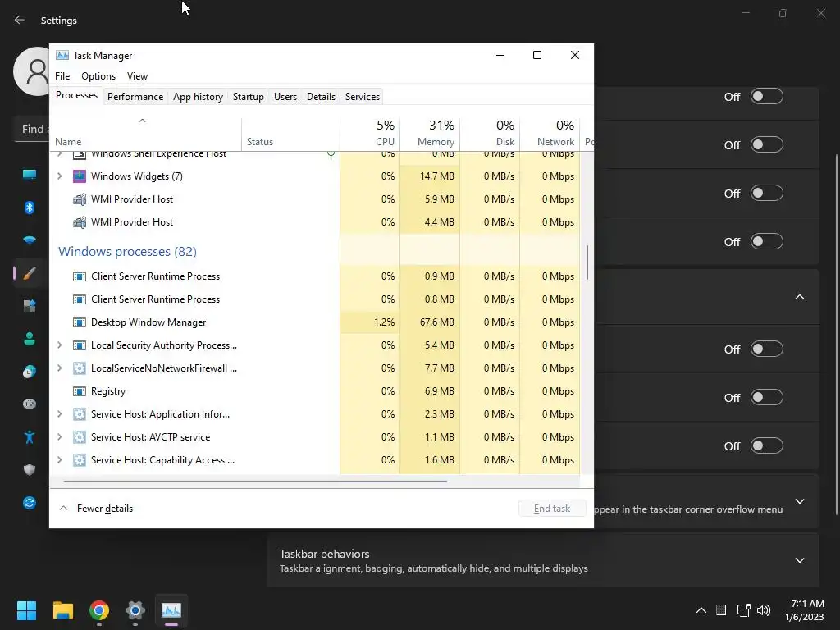Expand LocalServiceNoNetworkFirewall row
This screenshot has width=840, height=630.
(59, 368)
